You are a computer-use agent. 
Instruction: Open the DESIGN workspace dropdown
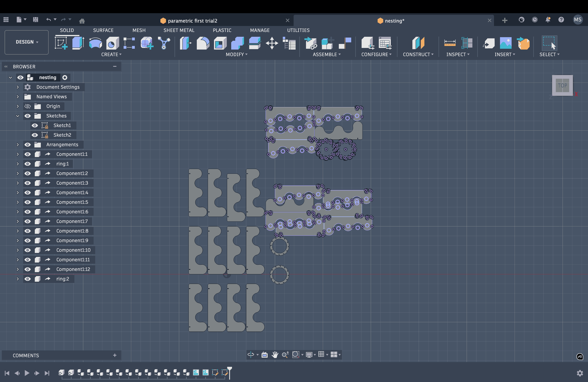(27, 42)
